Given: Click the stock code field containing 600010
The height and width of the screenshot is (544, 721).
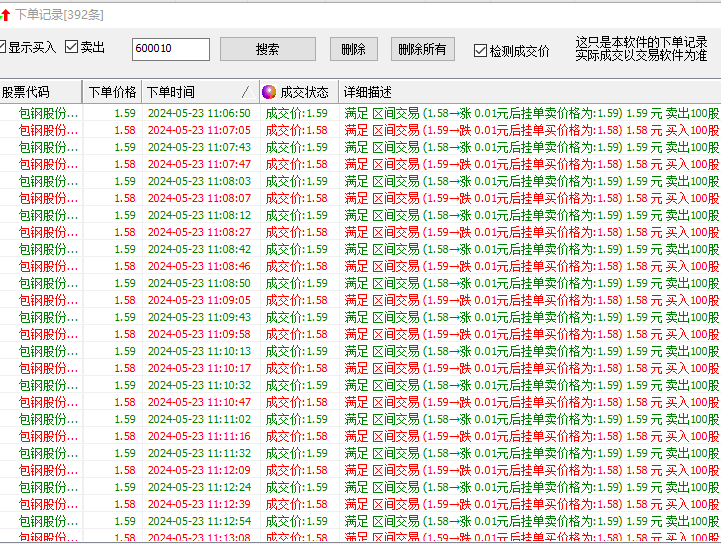Looking at the screenshot, I should (x=170, y=49).
